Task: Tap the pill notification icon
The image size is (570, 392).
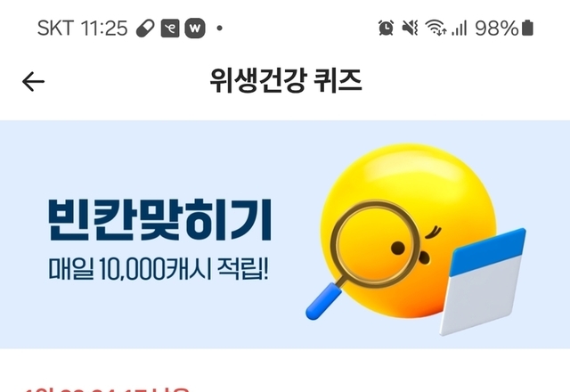Action: click(x=145, y=28)
